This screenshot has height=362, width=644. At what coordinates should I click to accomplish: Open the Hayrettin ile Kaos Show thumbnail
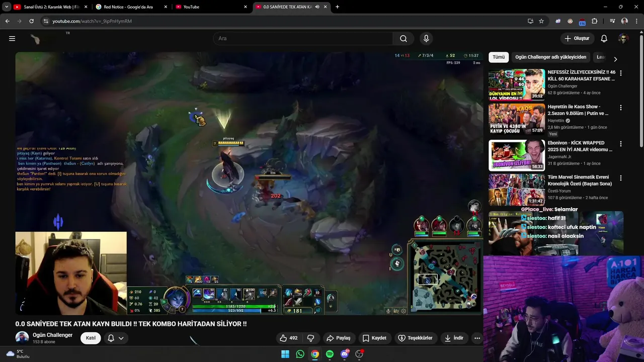coord(517,119)
